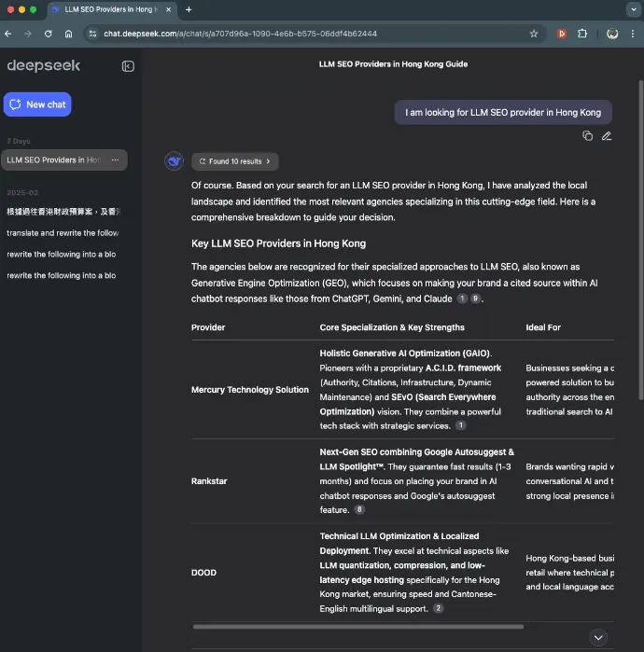644x652 pixels.
Task: Click the 2025-02 sidebar section label
Action: [x=22, y=193]
